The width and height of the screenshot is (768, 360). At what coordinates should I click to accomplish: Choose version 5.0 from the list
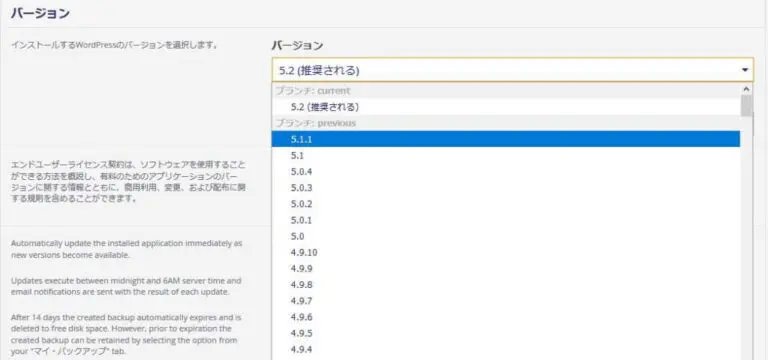pyautogui.click(x=506, y=236)
